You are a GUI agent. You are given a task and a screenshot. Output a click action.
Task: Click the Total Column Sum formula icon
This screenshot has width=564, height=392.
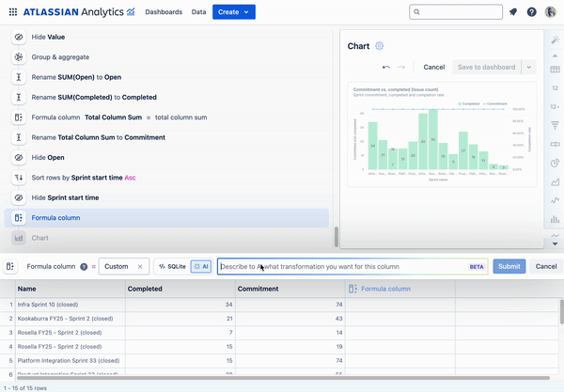19,118
